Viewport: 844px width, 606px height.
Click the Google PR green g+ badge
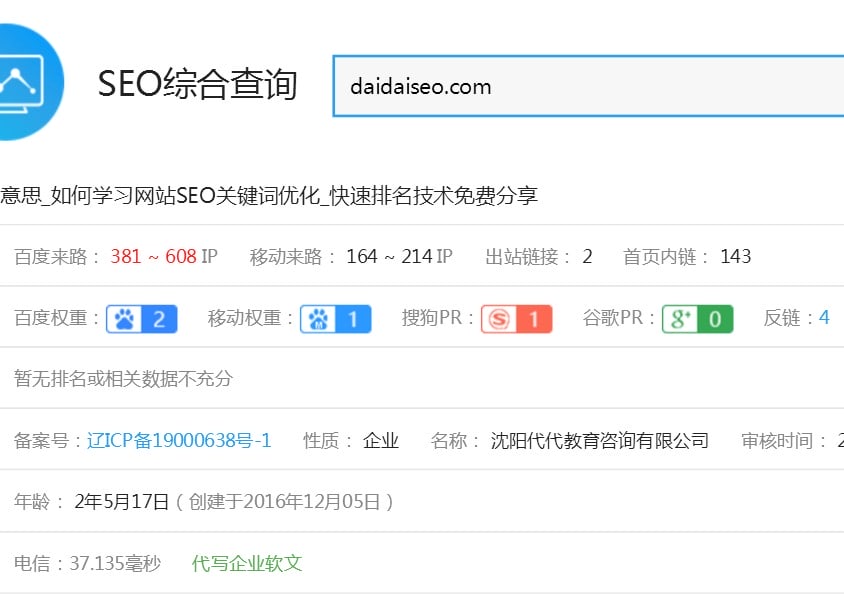pyautogui.click(x=697, y=316)
